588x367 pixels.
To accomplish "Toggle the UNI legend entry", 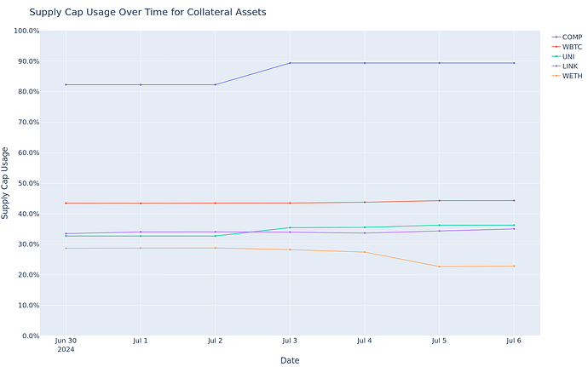I will (x=569, y=56).
